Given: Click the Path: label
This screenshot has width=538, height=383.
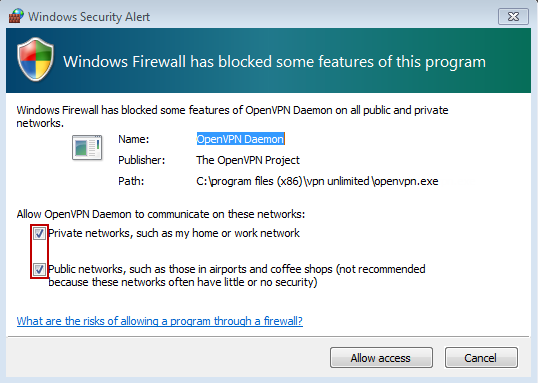Looking at the screenshot, I should (131, 181).
